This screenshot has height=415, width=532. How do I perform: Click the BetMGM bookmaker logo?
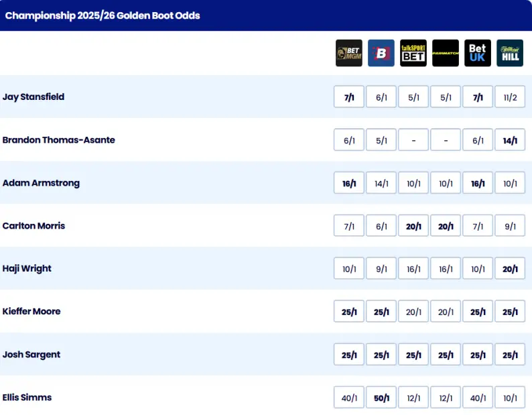(349, 53)
